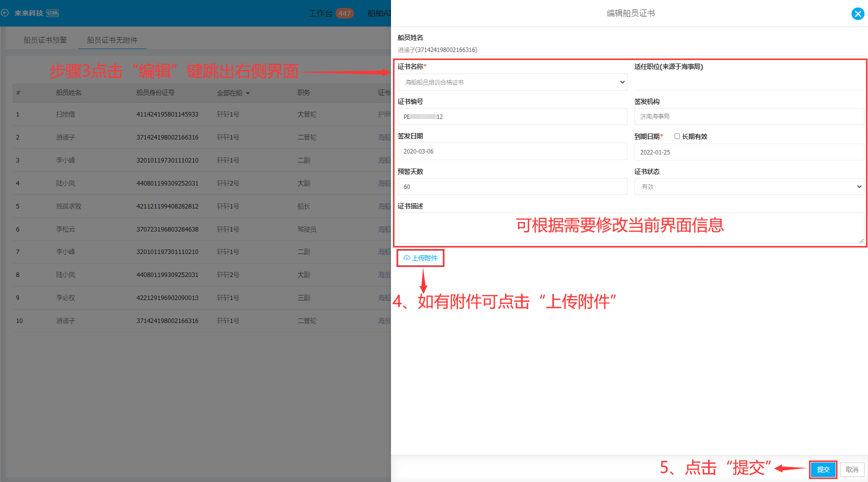Click the 职务 column header
The height and width of the screenshot is (482, 868).
303,92
